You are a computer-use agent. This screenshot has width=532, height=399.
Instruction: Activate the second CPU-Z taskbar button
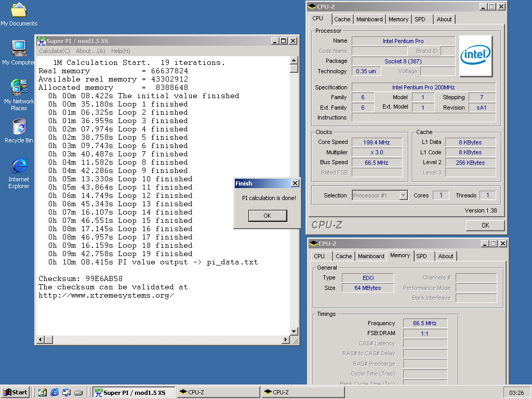(303, 392)
